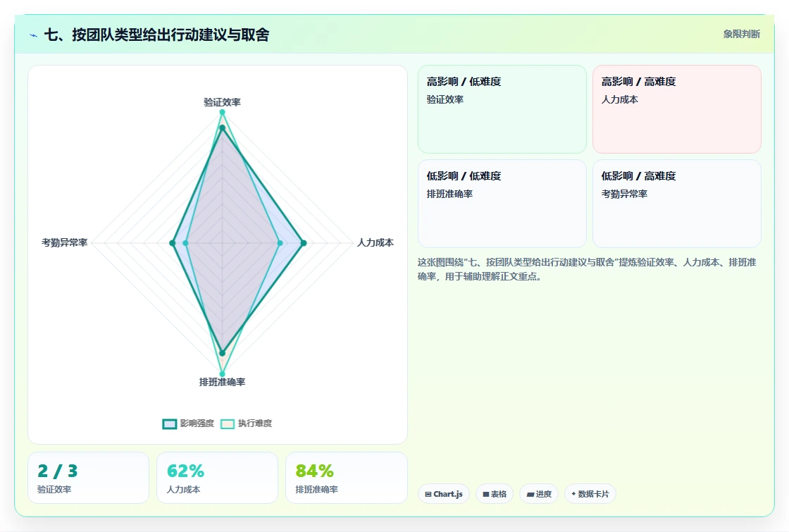Click the lightning icon beside the section title
Viewport: 789px width, 532px height.
33,35
